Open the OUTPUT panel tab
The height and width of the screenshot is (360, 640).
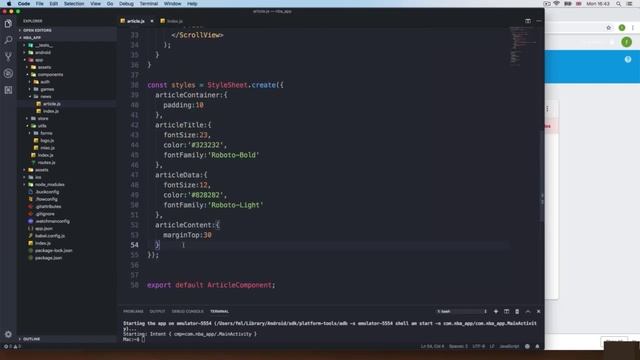(x=157, y=311)
